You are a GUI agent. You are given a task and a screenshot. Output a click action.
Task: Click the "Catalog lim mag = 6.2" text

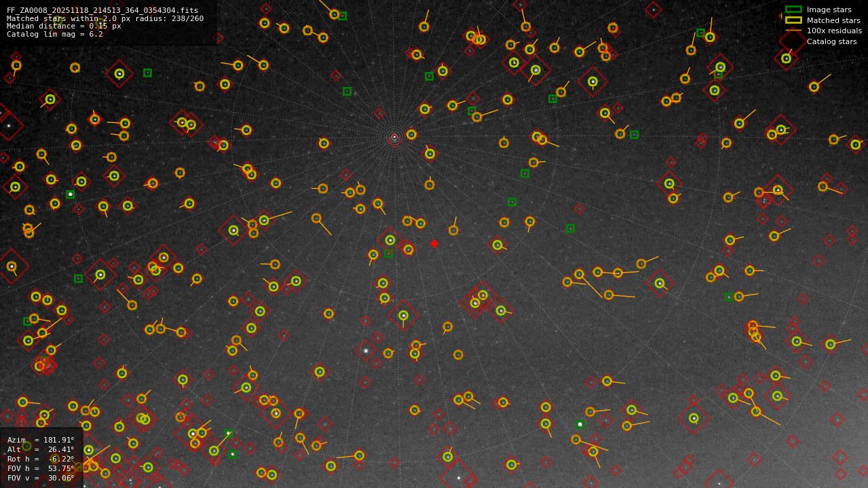55,34
